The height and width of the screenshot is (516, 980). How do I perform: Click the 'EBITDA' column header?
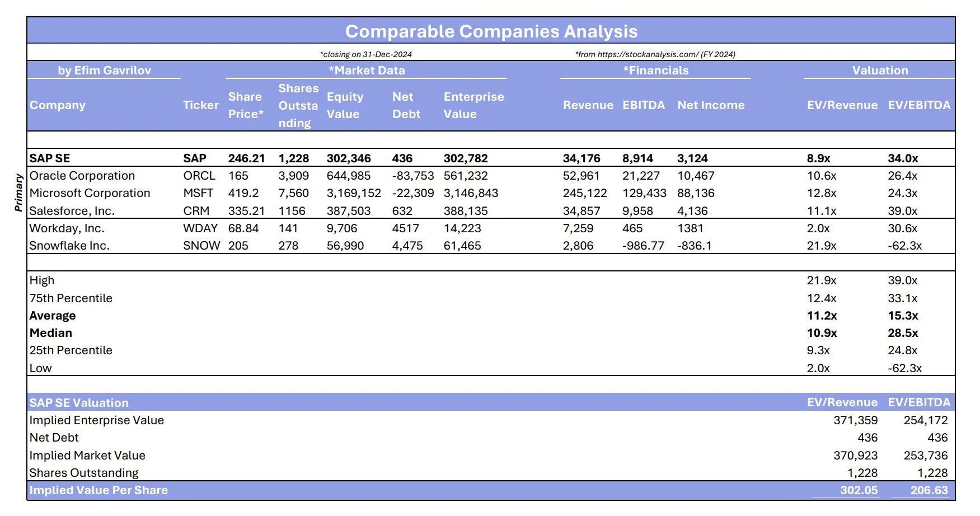[644, 105]
